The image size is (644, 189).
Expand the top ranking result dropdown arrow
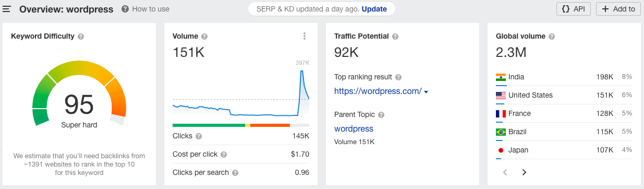[x=426, y=92]
